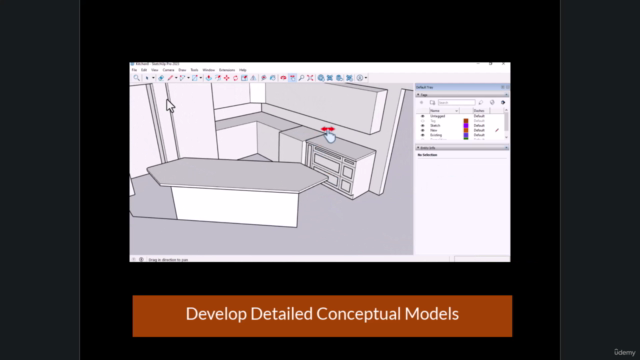This screenshot has height=360, width=640.
Task: Click the Dashes "Default" value for Existing
Action: click(x=479, y=135)
